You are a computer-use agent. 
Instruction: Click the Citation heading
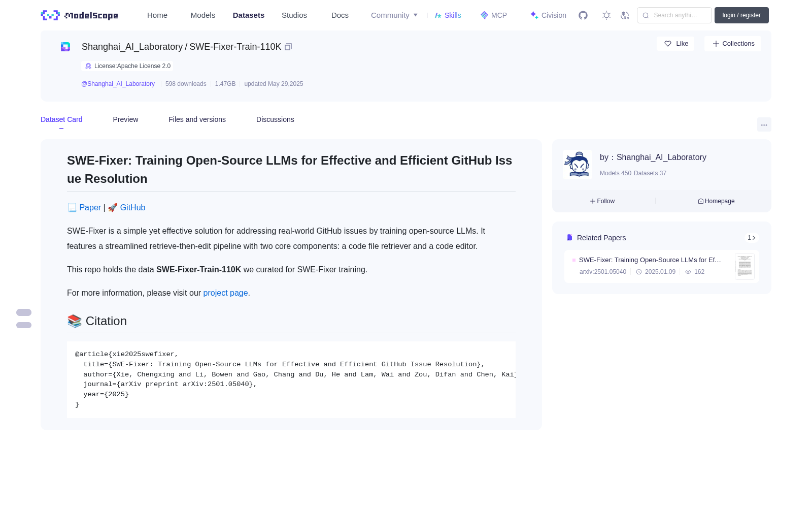pyautogui.click(x=97, y=321)
